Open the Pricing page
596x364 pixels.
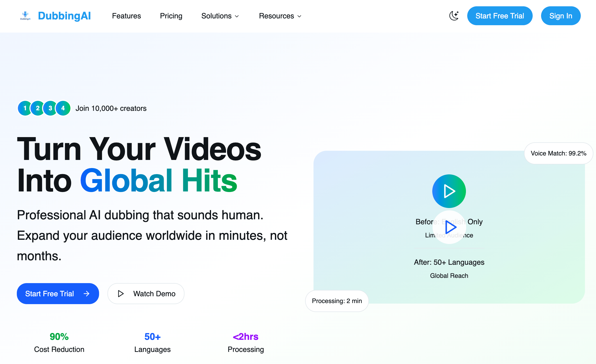point(171,16)
